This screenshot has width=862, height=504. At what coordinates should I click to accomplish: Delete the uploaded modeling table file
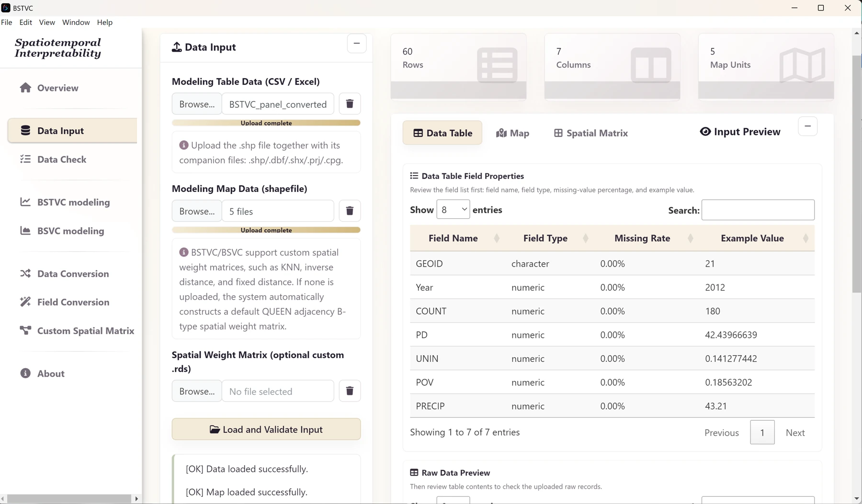point(350,104)
